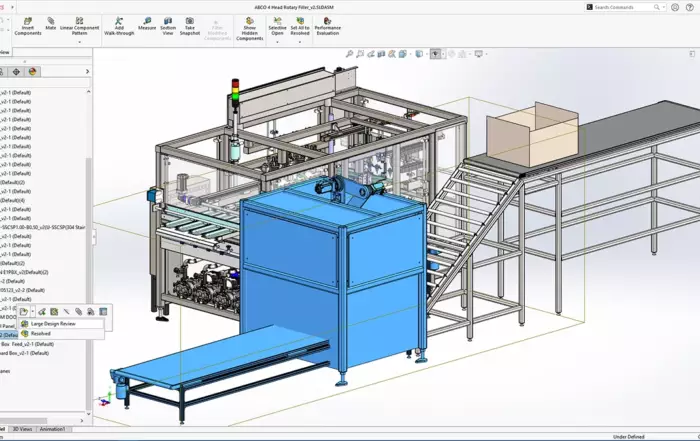The width and height of the screenshot is (700, 441).
Task: Click the tree's scroll up arrow
Action: (88, 92)
